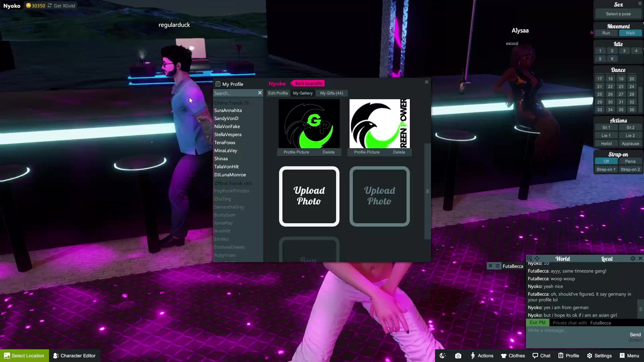Switch strap-on to Penis option

point(630,161)
